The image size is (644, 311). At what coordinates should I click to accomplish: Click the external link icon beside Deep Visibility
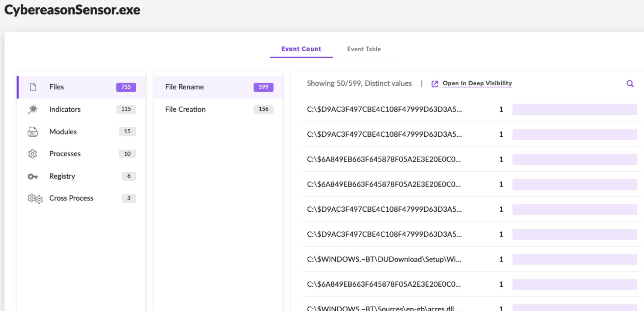435,84
